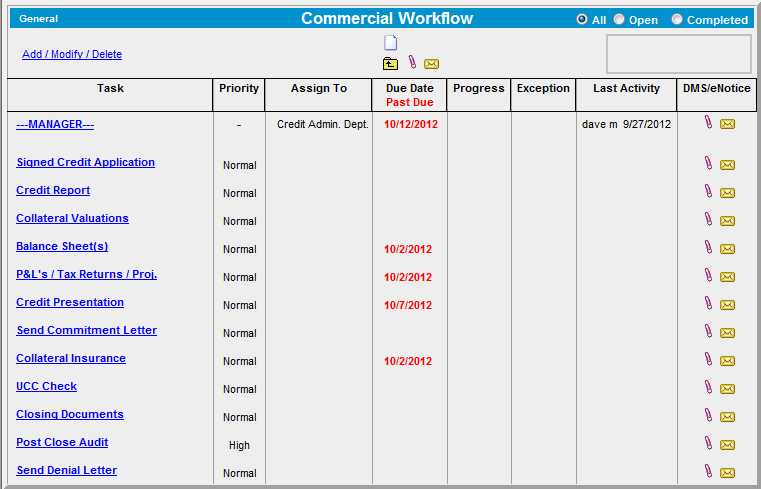Open paperclip for Closing Documents row

click(x=709, y=415)
